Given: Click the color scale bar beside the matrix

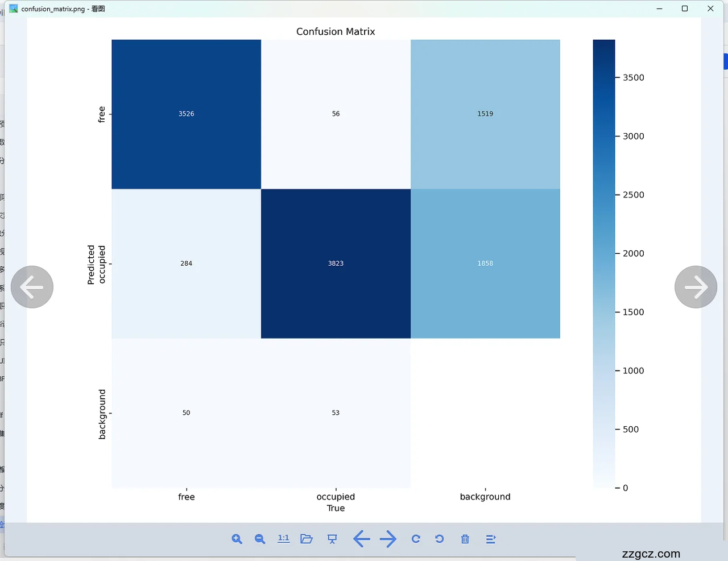Looking at the screenshot, I should pyautogui.click(x=603, y=263).
